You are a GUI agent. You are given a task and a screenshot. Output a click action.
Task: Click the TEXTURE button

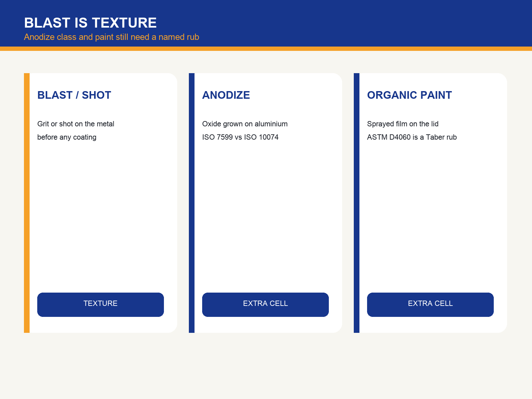(100, 305)
